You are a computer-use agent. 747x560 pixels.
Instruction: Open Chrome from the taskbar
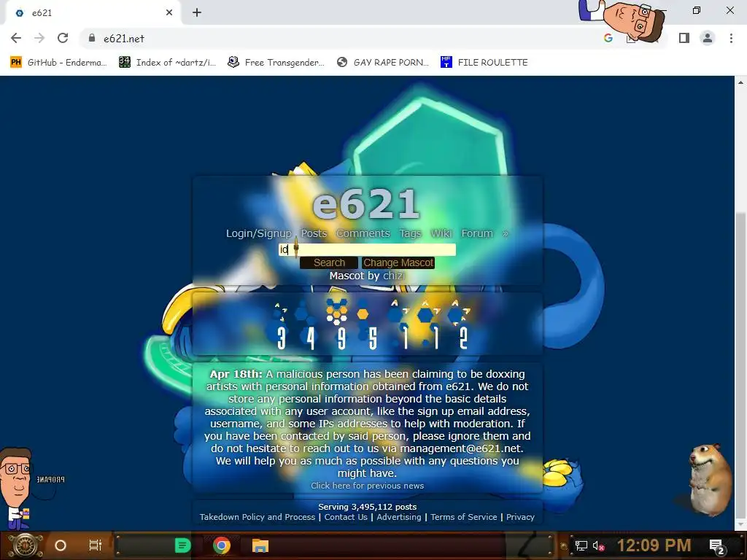pos(222,545)
